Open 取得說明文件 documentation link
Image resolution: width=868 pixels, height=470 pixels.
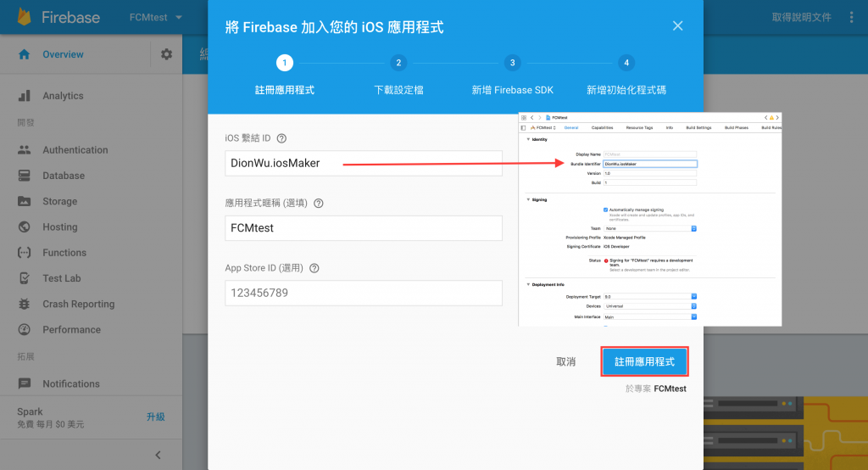pos(802,17)
